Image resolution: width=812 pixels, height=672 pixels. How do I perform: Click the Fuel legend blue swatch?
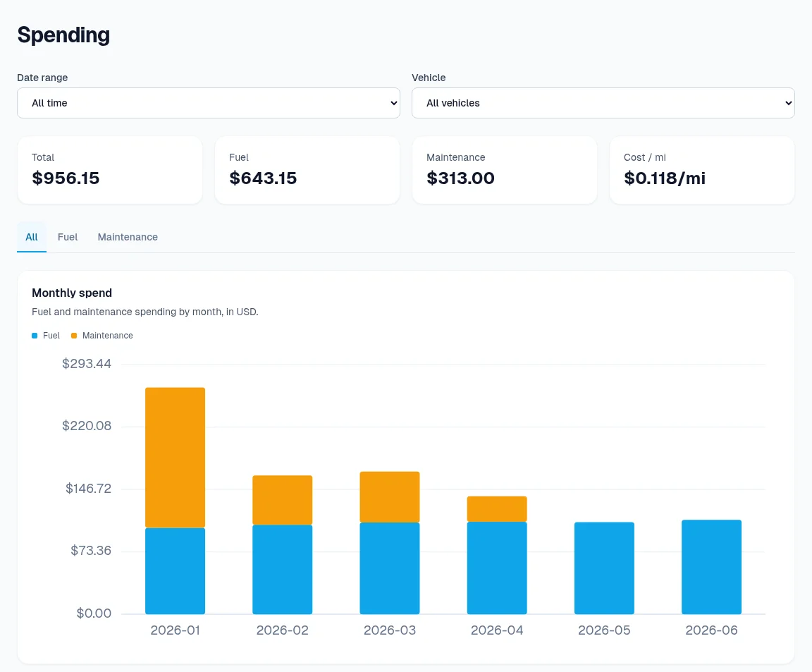coord(35,336)
